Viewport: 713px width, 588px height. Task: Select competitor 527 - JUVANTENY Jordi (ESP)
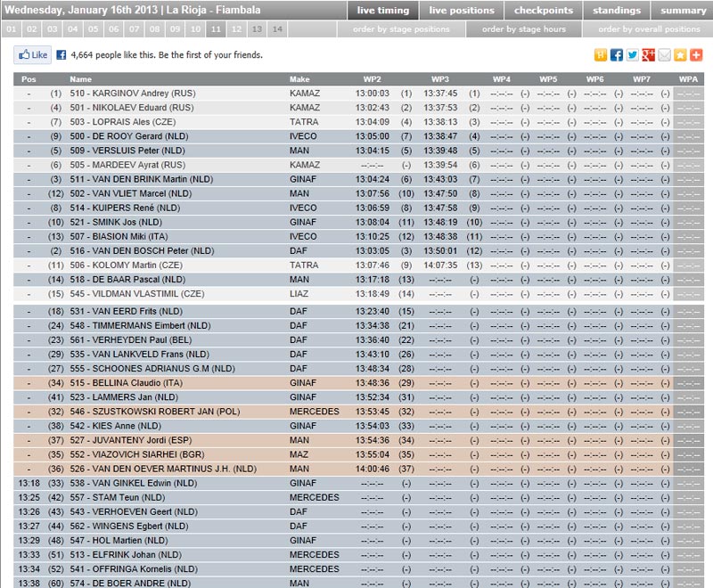coord(131,440)
